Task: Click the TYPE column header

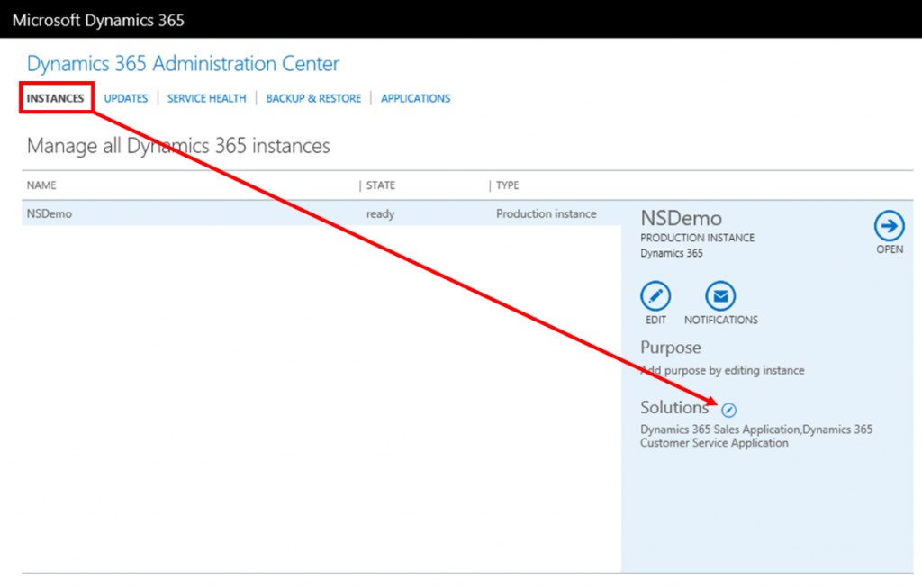Action: pos(508,185)
